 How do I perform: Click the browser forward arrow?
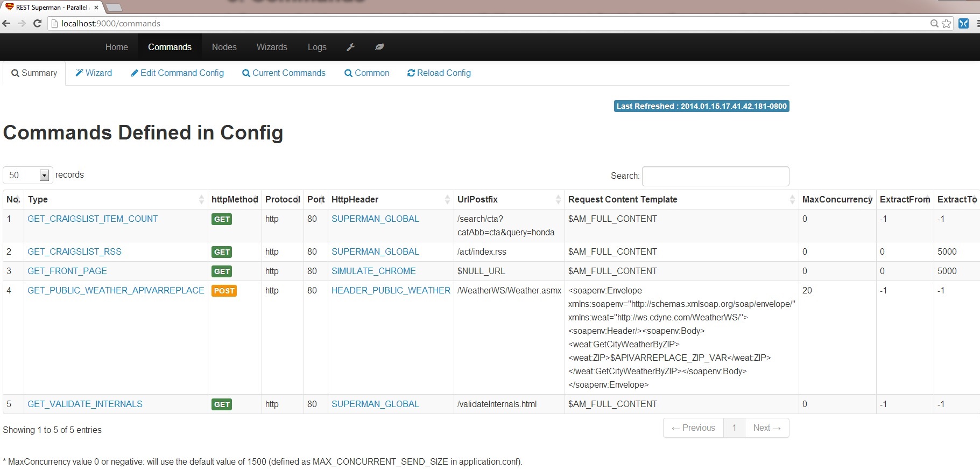[22, 23]
